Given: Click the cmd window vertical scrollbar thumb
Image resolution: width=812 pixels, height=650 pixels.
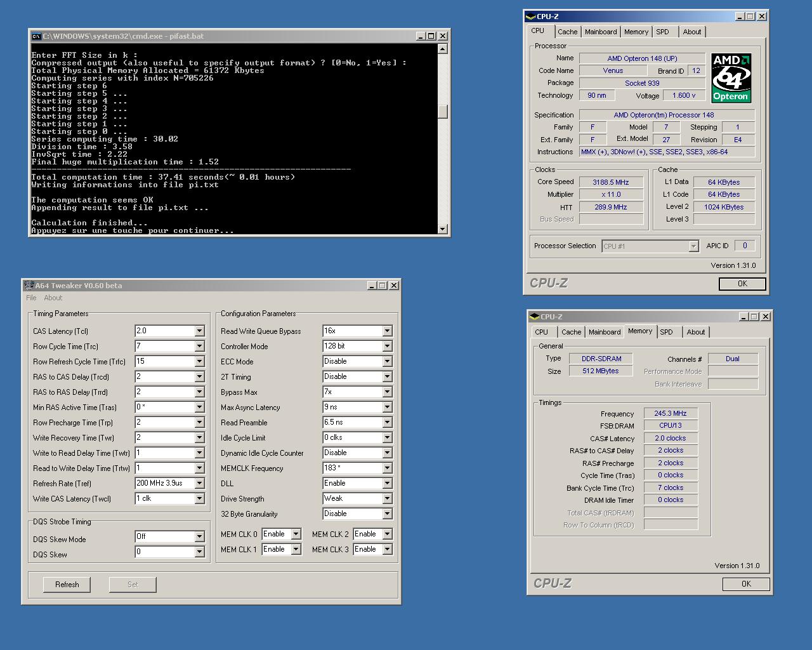Looking at the screenshot, I should tap(443, 111).
